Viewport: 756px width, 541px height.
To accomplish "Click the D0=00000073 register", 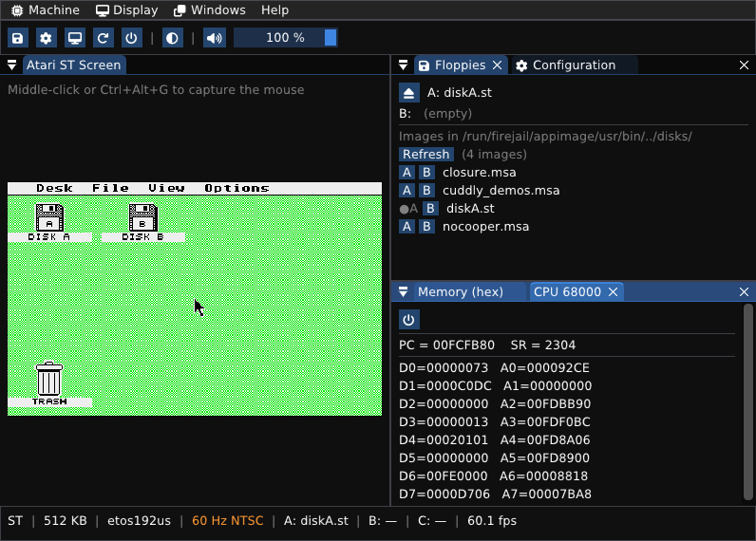I will (444, 368).
